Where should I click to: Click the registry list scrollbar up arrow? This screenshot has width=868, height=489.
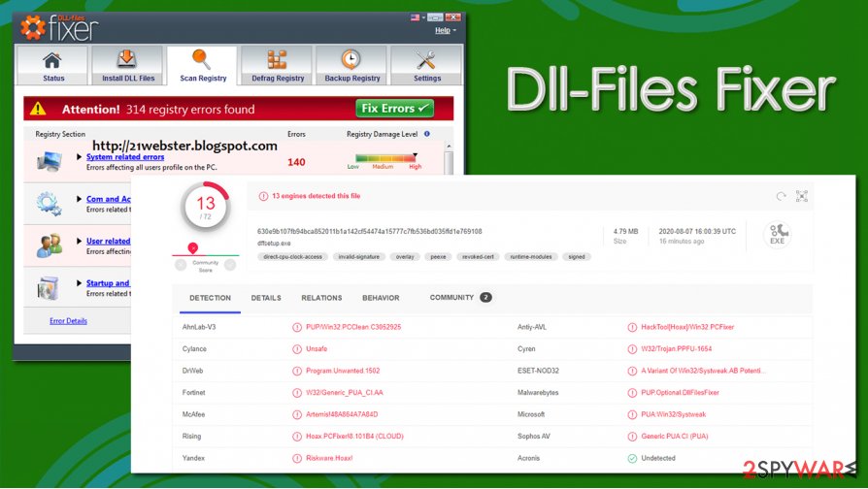coord(449,147)
